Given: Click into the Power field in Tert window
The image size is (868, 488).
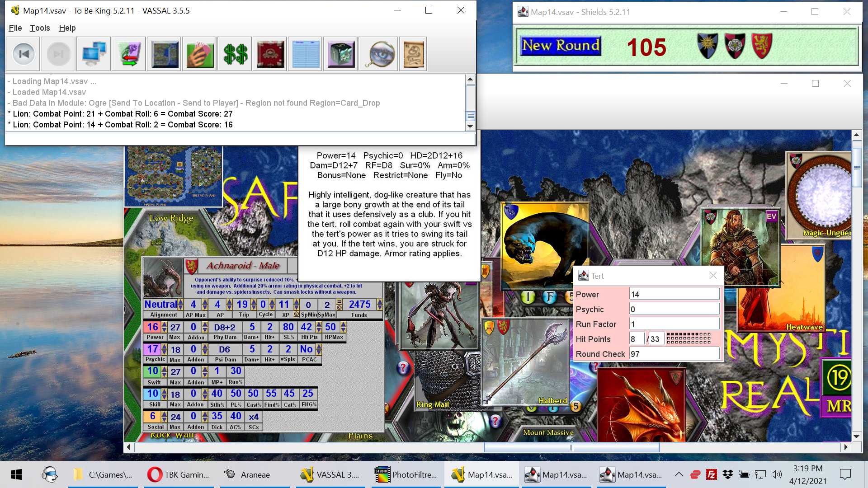Looking at the screenshot, I should pyautogui.click(x=675, y=294).
